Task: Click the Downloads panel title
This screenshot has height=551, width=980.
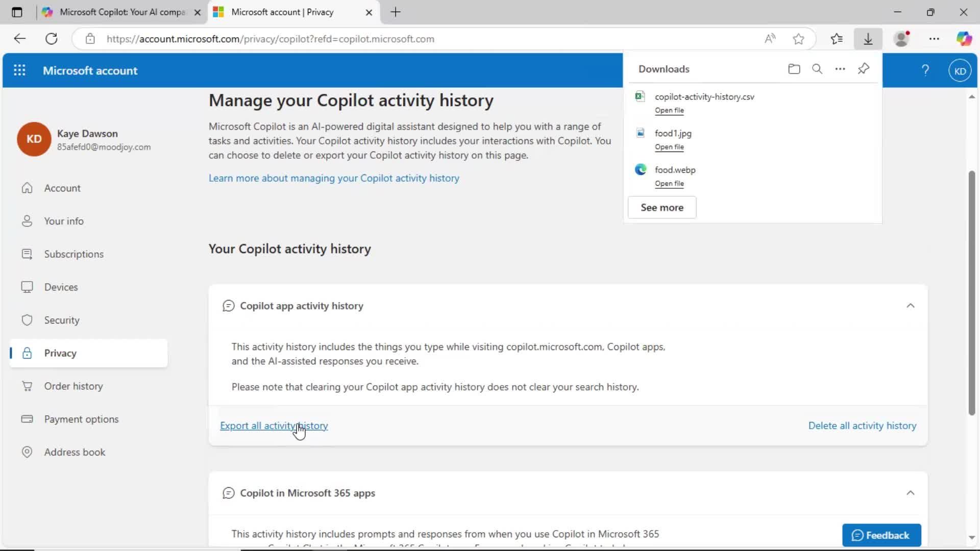Action: (x=664, y=69)
